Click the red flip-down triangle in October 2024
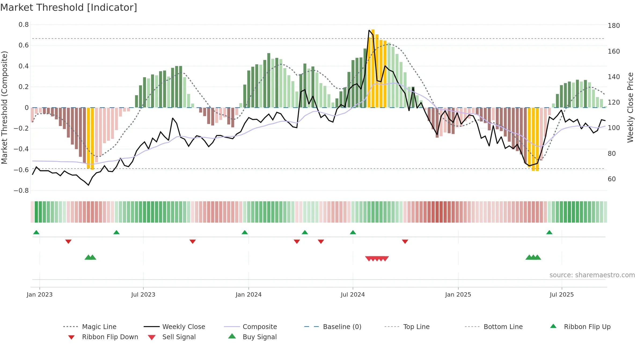The width and height of the screenshot is (644, 362). 405,242
